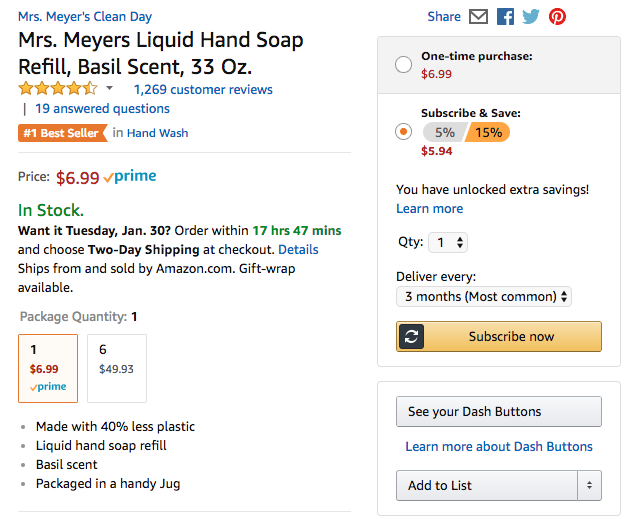Open the Qty dropdown
627x519 pixels.
click(447, 242)
